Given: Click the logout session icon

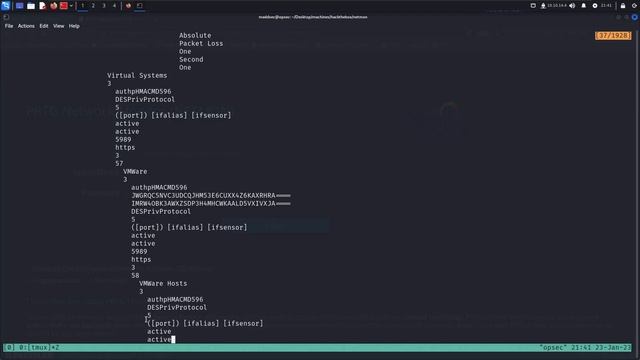Looking at the screenshot, I should point(634,6).
